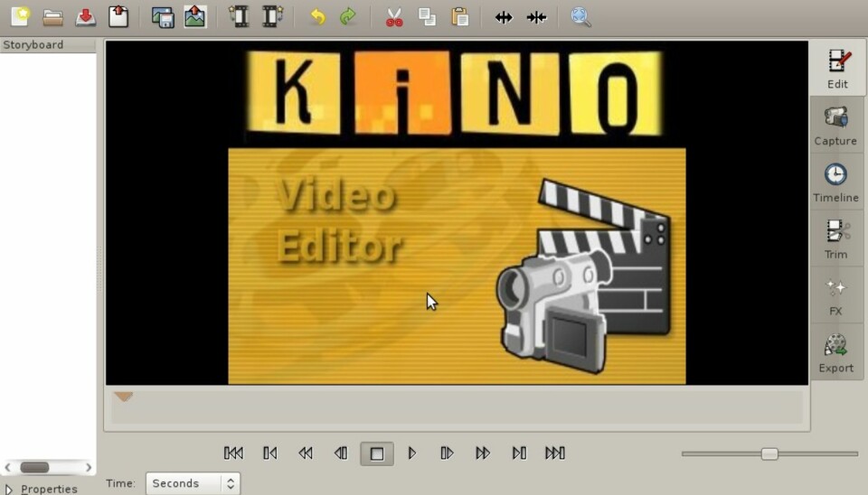This screenshot has height=495, width=868.
Task: Redo the last undone action
Action: 348,17
